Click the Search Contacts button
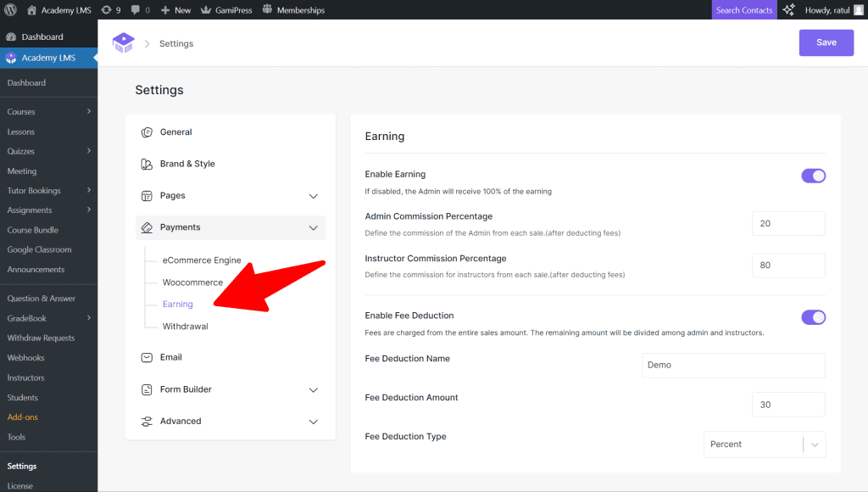 [x=743, y=10]
